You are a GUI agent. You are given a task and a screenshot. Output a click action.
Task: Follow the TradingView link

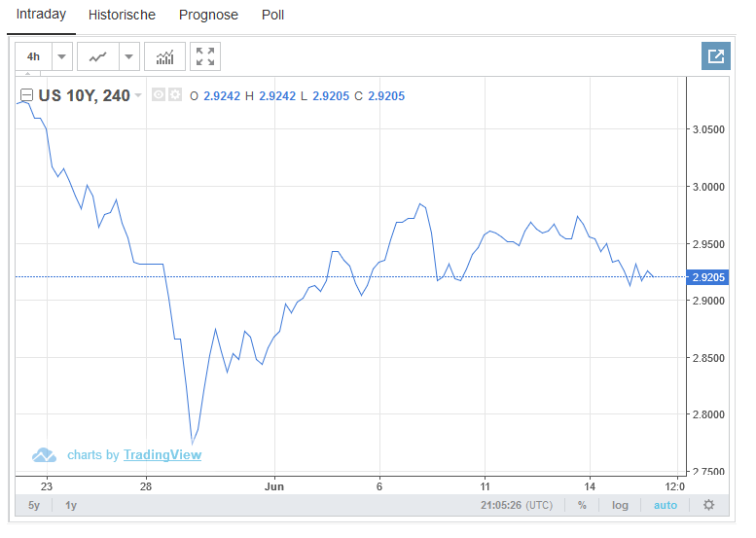tap(162, 454)
